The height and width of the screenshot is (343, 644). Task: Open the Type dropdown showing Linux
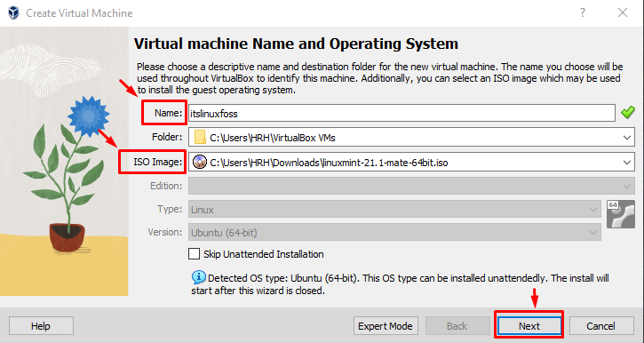point(394,210)
